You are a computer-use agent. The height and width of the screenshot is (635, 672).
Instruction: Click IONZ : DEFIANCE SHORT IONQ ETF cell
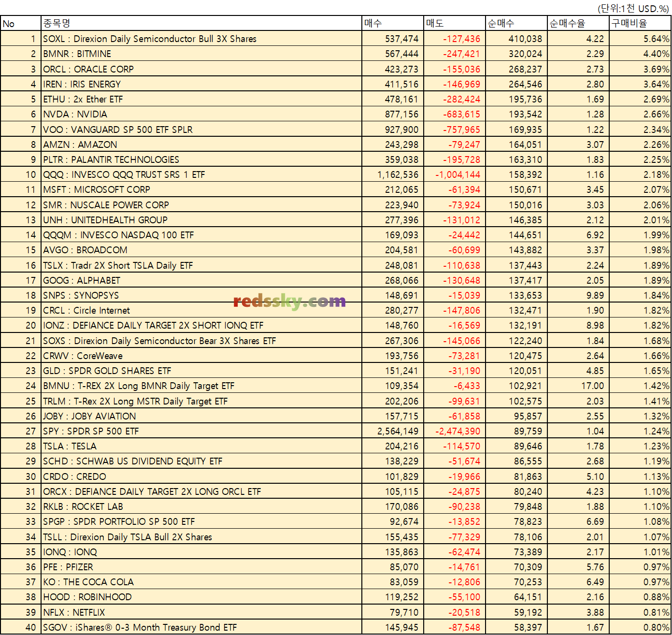tap(201, 325)
